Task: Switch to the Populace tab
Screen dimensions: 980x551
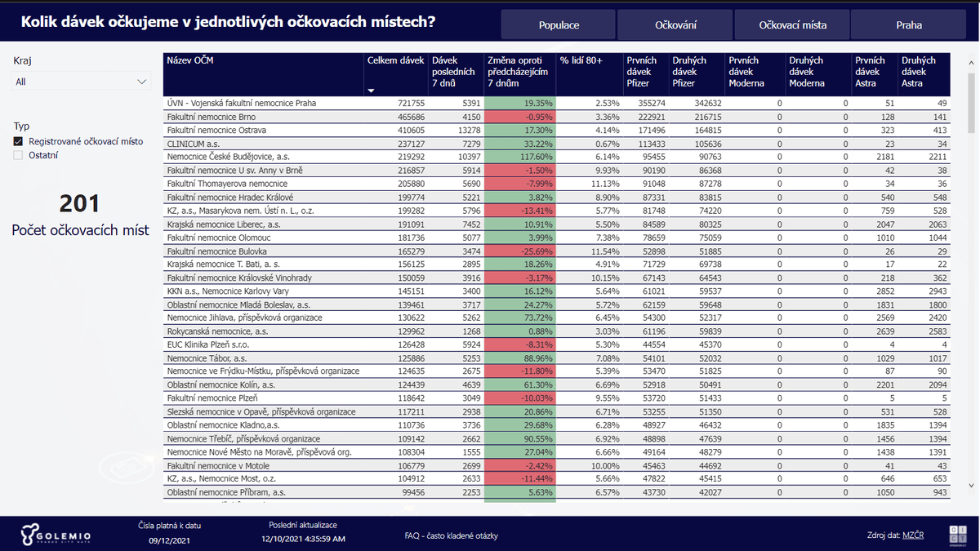Action: 559,24
